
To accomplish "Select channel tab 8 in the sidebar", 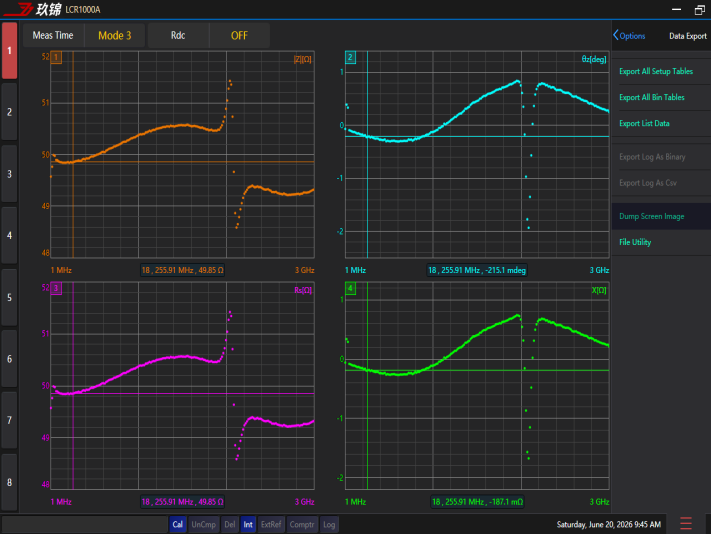I will 10,482.
